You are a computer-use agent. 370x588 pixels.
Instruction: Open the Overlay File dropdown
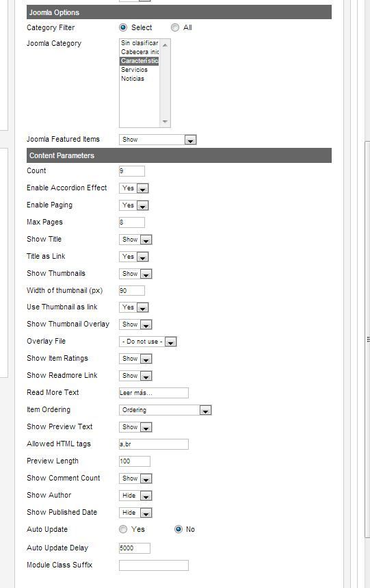148,342
